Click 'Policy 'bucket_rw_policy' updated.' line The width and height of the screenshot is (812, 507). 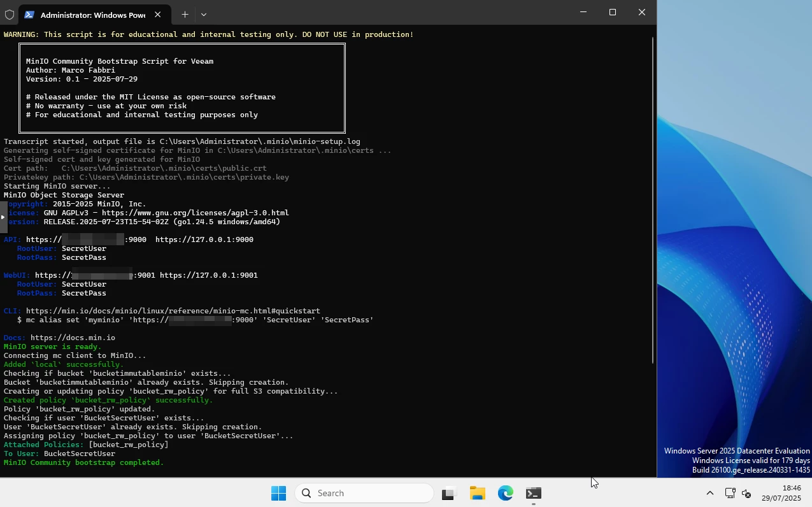pos(80,409)
